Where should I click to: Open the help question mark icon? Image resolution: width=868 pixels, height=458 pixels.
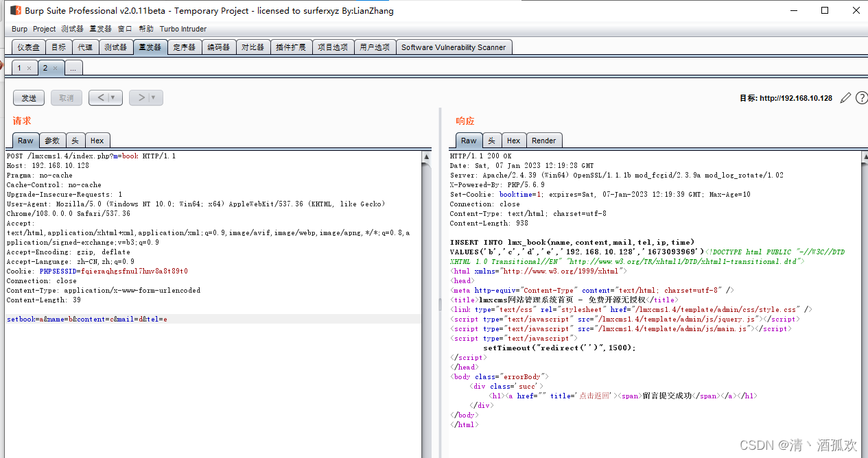(861, 98)
